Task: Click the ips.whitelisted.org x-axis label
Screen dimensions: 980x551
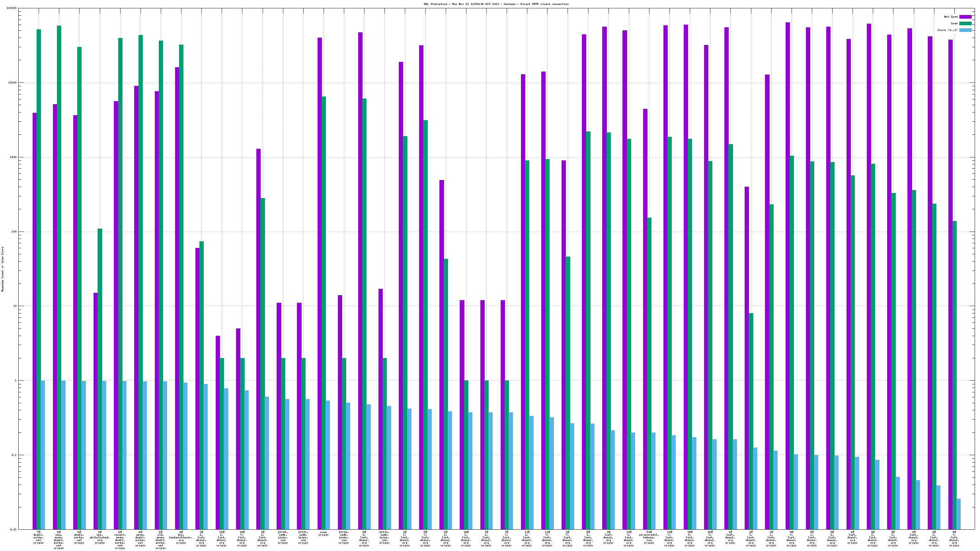Action: 100,537
